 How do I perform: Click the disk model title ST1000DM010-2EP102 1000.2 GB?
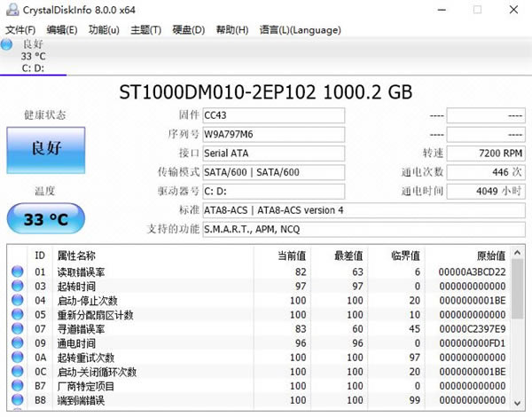pyautogui.click(x=266, y=92)
